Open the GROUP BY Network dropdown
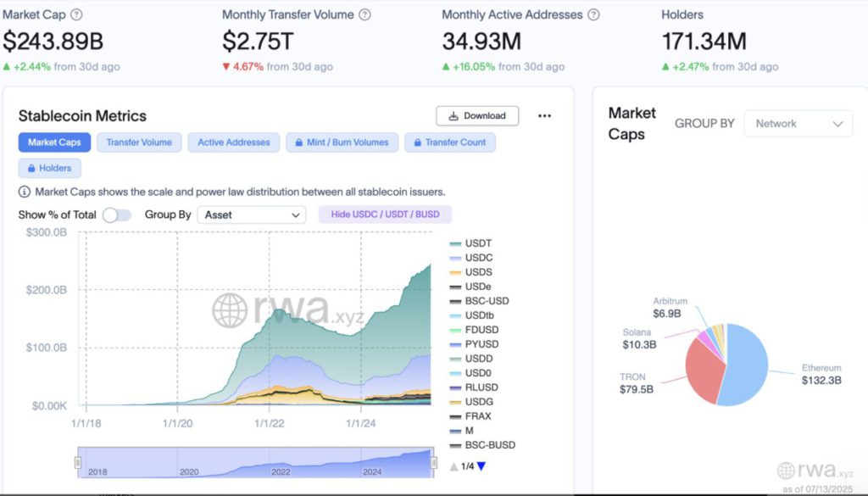The height and width of the screenshot is (496, 868). tap(798, 124)
